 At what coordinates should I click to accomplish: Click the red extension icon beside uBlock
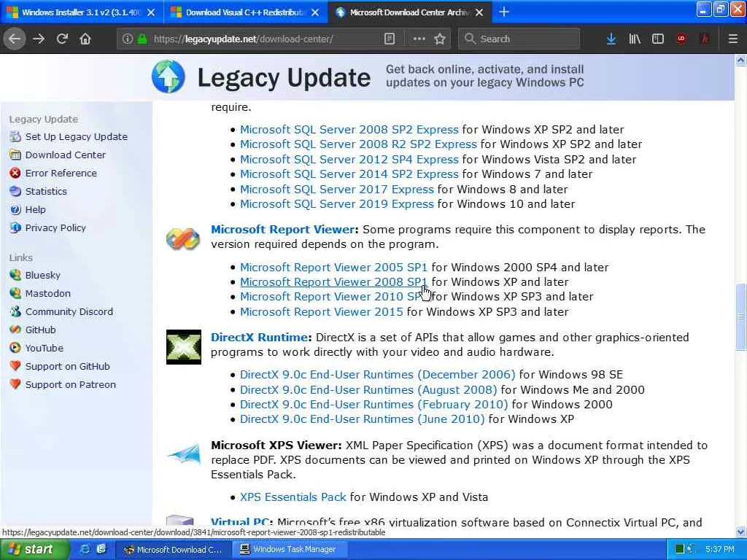click(x=705, y=39)
